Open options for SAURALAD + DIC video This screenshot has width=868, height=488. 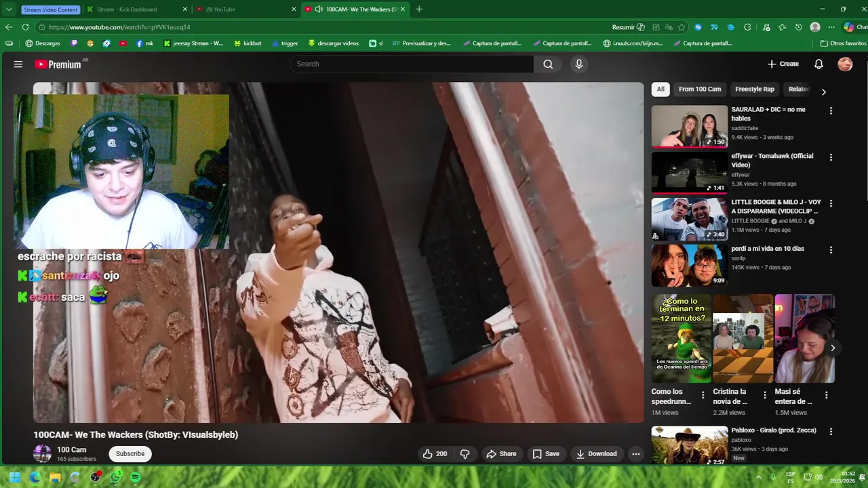(831, 110)
